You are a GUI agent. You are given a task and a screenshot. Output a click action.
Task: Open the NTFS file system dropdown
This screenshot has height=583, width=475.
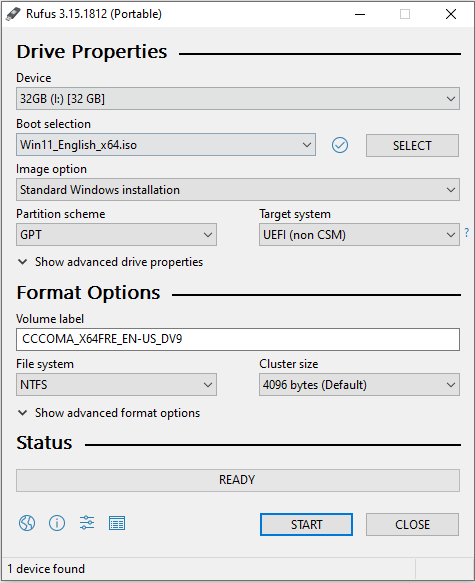coord(116,384)
